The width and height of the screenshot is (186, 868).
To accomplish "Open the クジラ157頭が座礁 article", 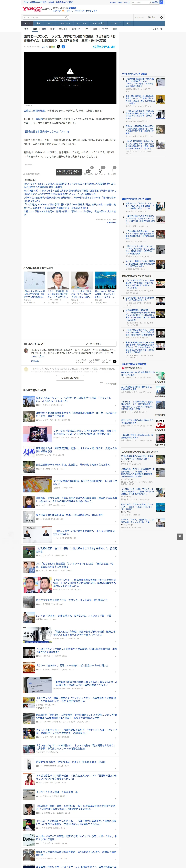I will (x=57, y=792).
